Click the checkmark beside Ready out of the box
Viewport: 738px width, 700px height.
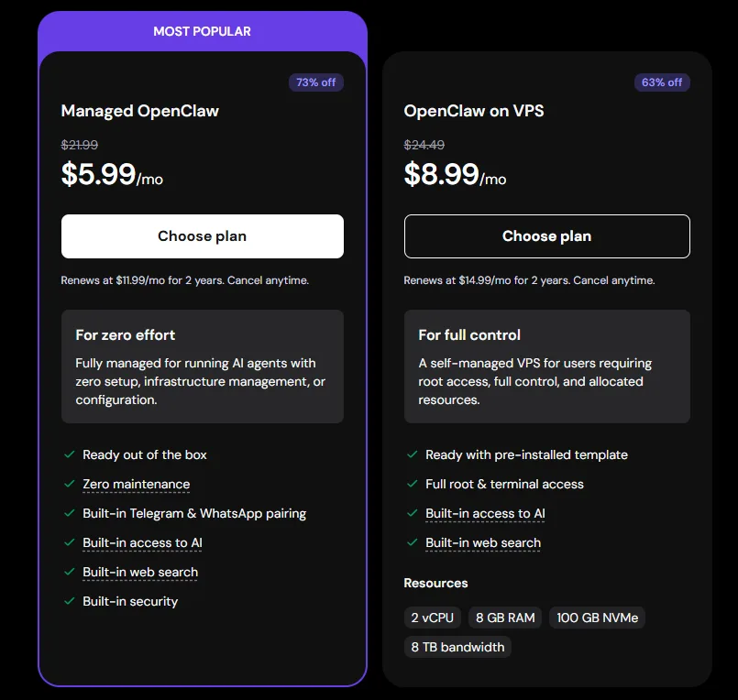(69, 454)
